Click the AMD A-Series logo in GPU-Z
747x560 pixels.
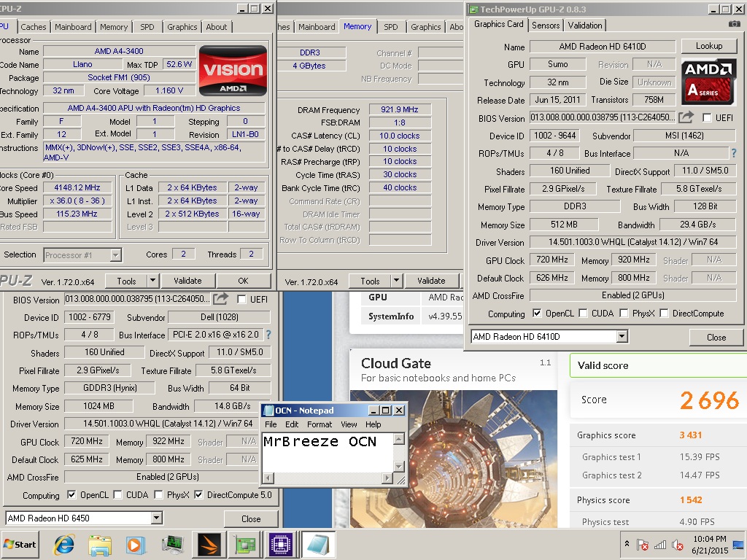coord(708,81)
